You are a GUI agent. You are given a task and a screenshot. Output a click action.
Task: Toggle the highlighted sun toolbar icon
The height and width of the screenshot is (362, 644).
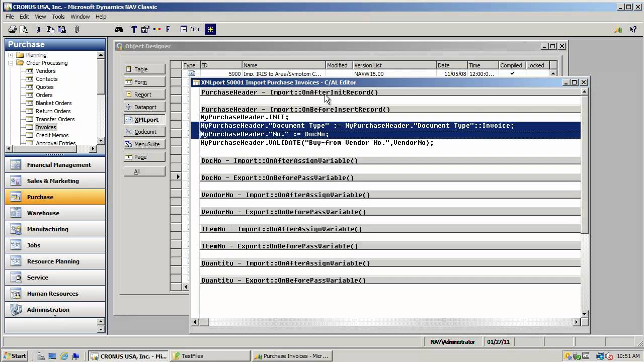point(210,30)
